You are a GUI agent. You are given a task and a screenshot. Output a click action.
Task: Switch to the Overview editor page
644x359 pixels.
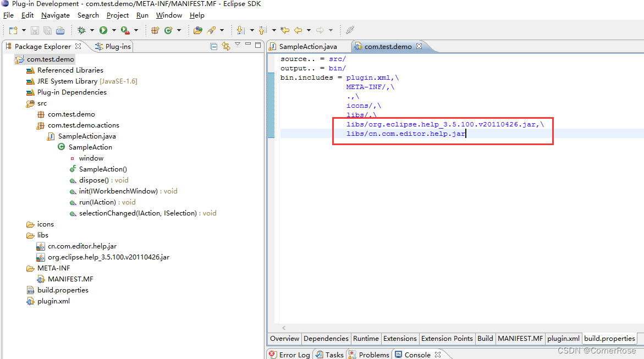[x=285, y=339]
